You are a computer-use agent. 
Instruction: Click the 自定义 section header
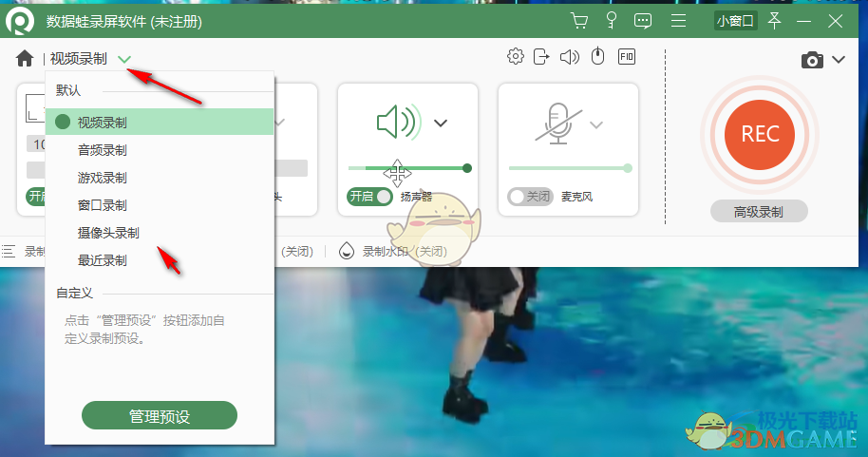74,293
